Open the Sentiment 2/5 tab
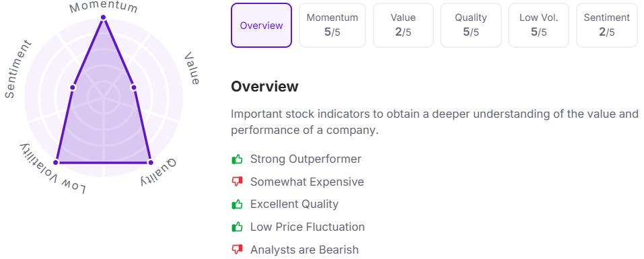 point(606,26)
